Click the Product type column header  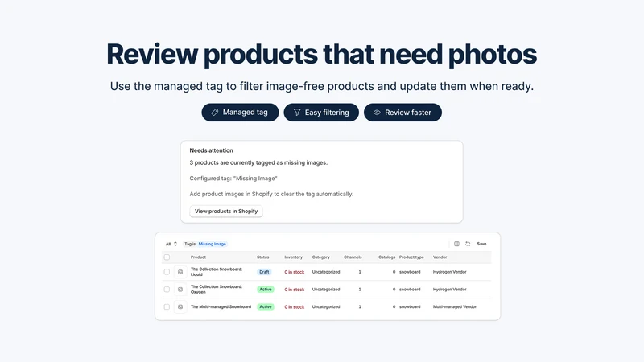point(411,257)
